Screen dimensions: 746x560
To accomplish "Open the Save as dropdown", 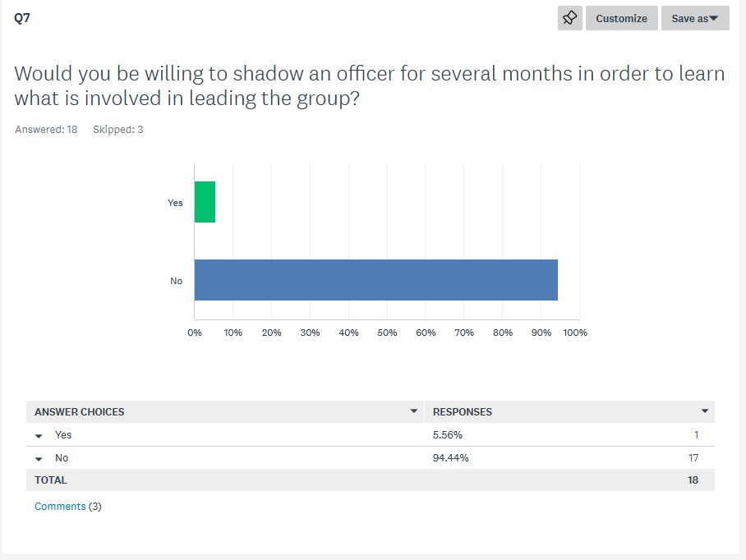I will (x=695, y=18).
